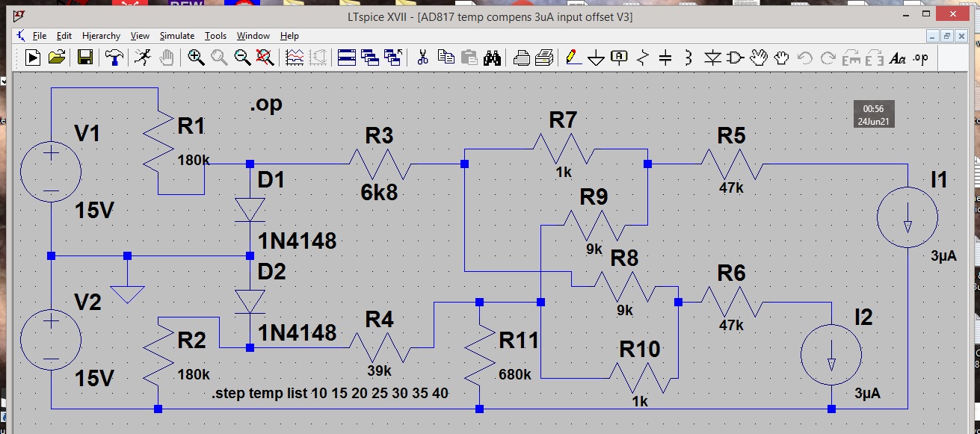This screenshot has width=980, height=434.
Task: Click the R1 180k value label
Action: click(194, 159)
